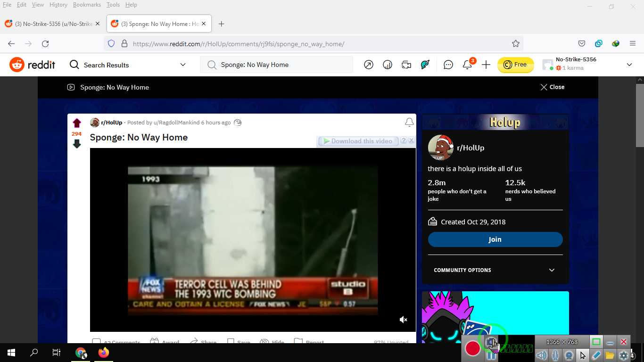
Task: Open the Reddit chat icon
Action: (448, 65)
